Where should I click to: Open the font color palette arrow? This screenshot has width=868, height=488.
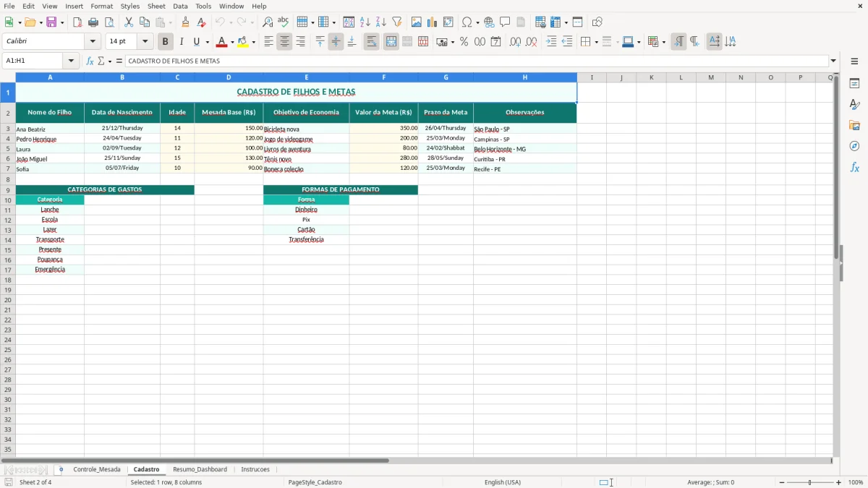232,42
